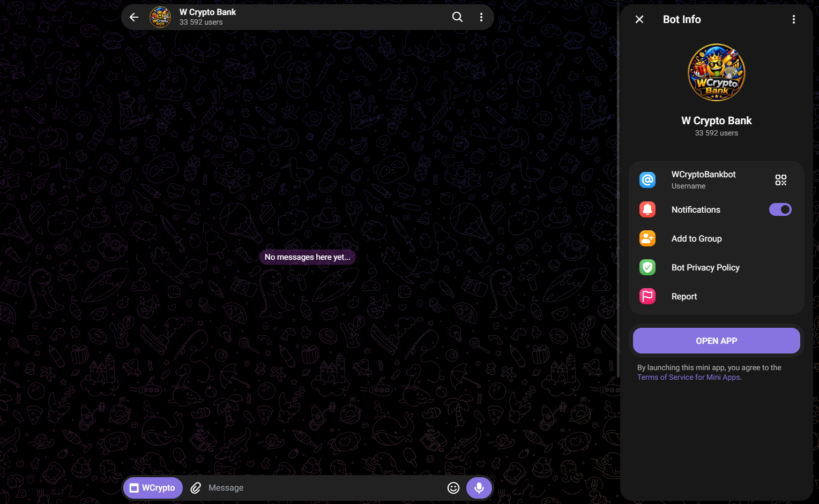Launch the WCrypto mini app button
819x504 pixels.
pos(153,488)
